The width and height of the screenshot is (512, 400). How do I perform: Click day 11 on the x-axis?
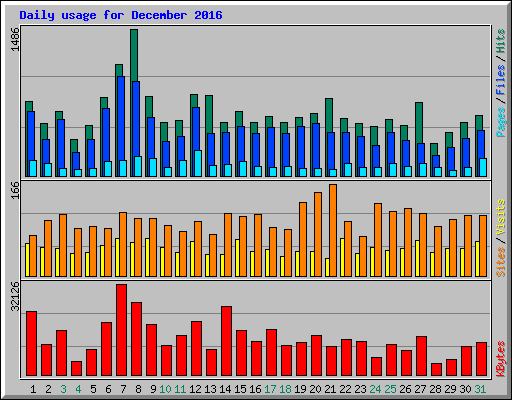[x=180, y=389]
